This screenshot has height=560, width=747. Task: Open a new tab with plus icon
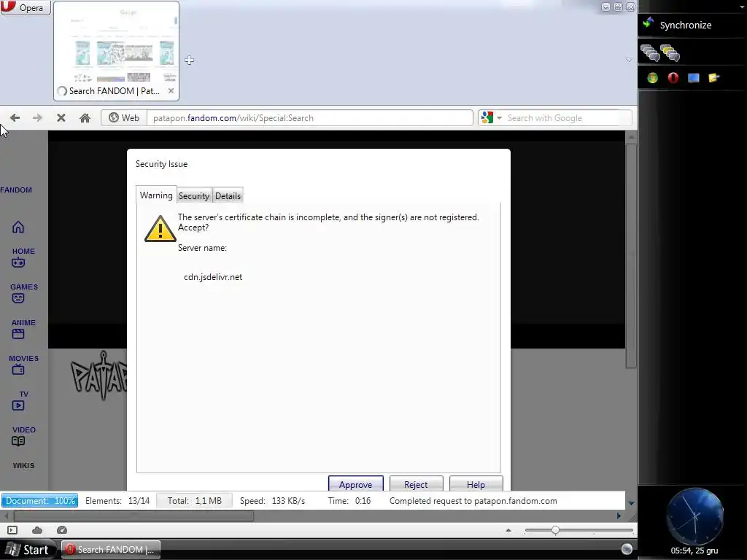(189, 60)
